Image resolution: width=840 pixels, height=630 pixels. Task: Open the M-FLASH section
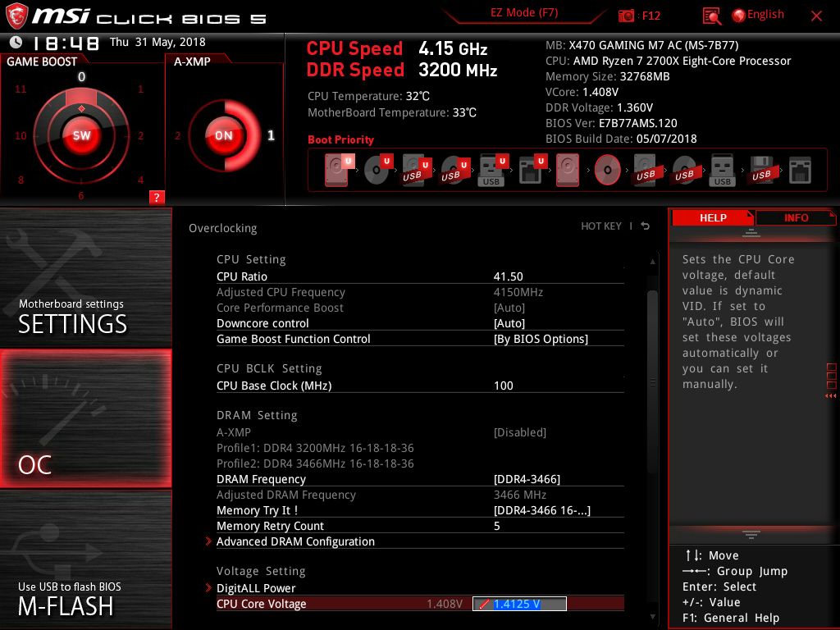tap(85, 559)
